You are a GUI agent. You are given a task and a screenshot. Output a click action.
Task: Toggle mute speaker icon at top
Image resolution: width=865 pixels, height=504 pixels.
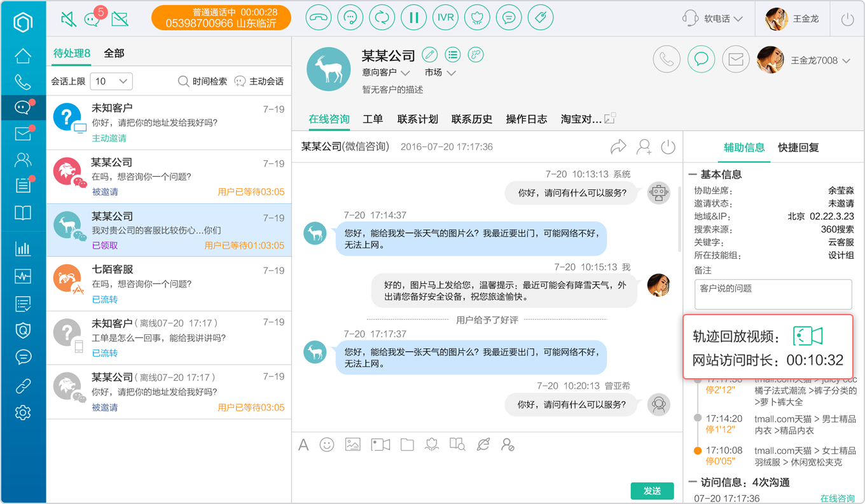point(69,18)
